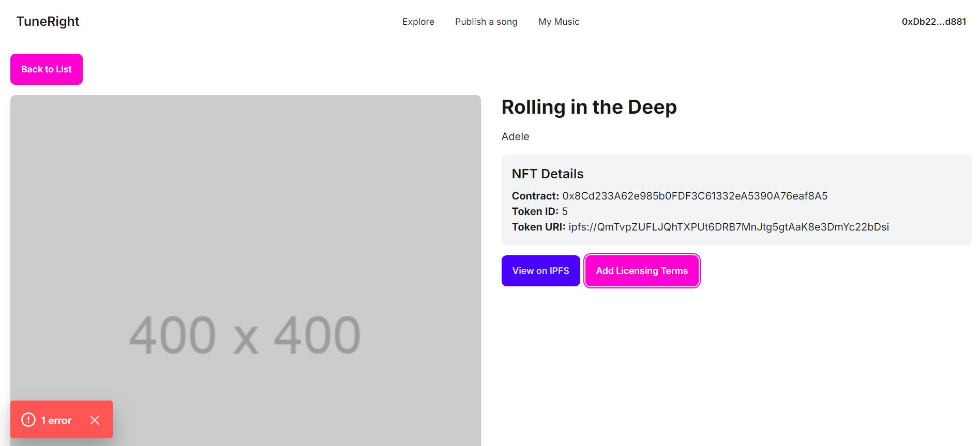Click the Token ID value 5
This screenshot has width=980, height=446.
coord(565,211)
